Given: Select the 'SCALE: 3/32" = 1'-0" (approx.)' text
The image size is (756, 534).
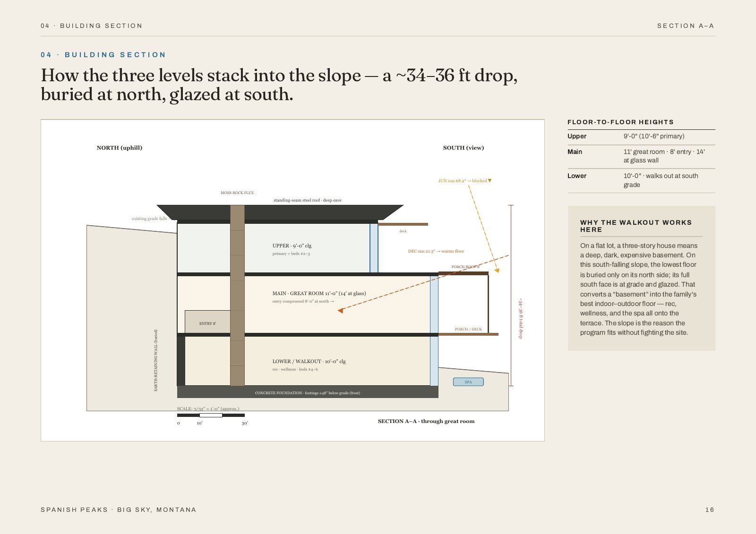Looking at the screenshot, I should coord(208,409).
